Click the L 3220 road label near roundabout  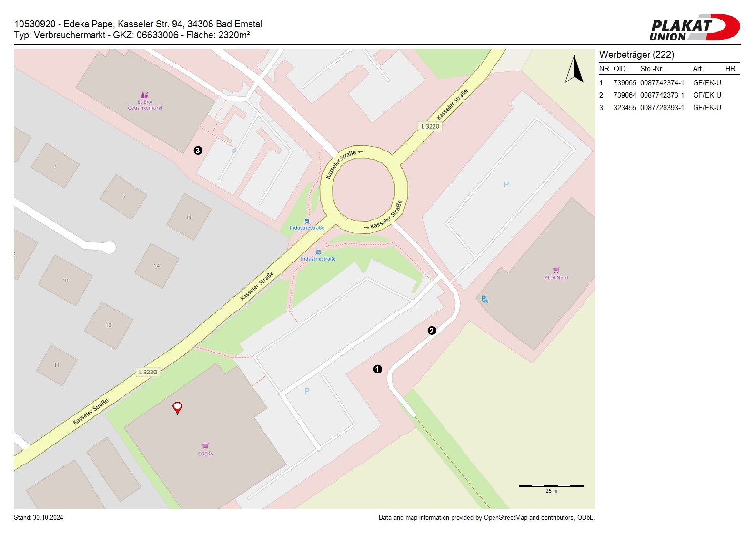point(430,126)
